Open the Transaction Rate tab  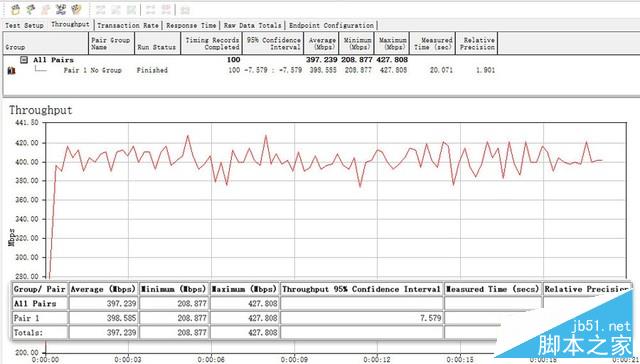(128, 25)
